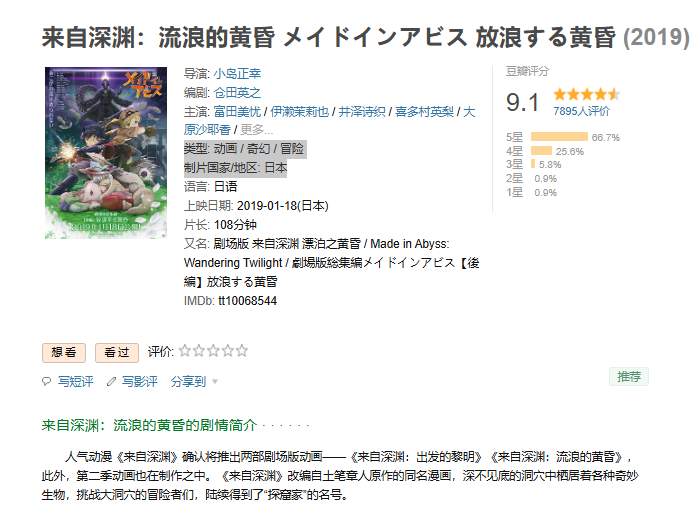Open 7895人评价 ratings link
Viewport: 694px width, 510px height.
pyautogui.click(x=581, y=111)
